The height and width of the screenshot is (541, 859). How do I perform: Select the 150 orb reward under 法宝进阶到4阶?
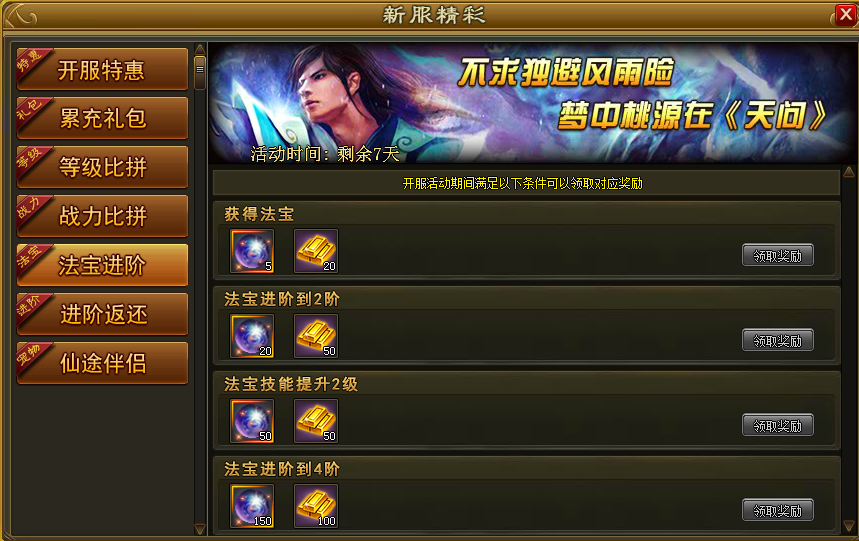(252, 506)
